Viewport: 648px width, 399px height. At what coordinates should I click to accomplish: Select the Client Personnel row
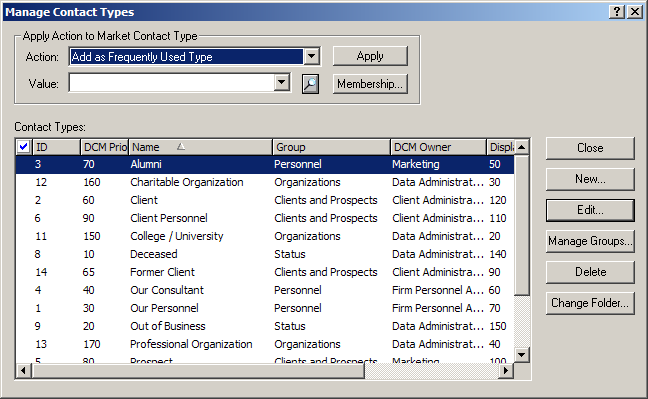coord(265,218)
